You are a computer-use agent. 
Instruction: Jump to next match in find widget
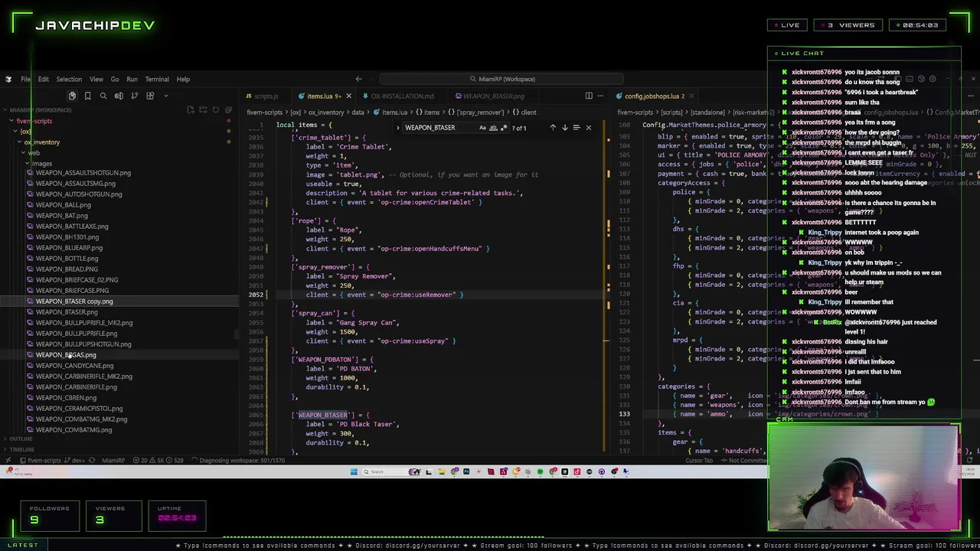[565, 128]
